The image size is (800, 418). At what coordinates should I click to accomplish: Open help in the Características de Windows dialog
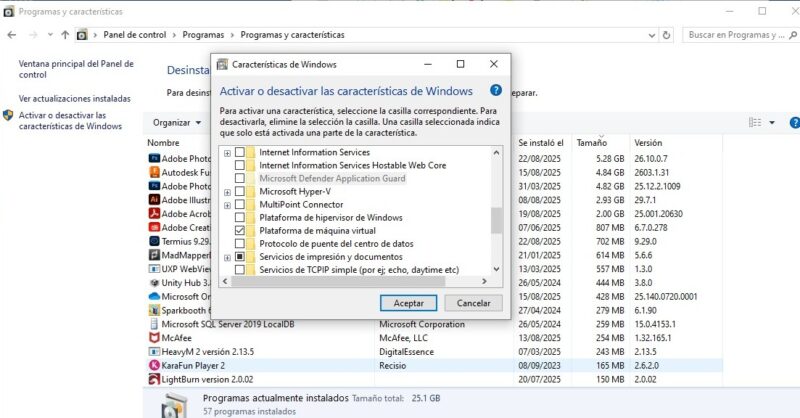[x=495, y=90]
